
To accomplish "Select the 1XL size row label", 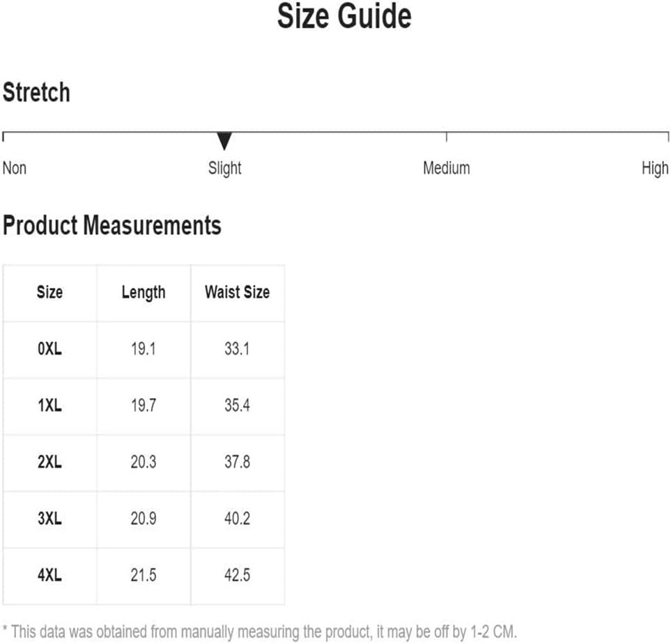I will click(49, 406).
